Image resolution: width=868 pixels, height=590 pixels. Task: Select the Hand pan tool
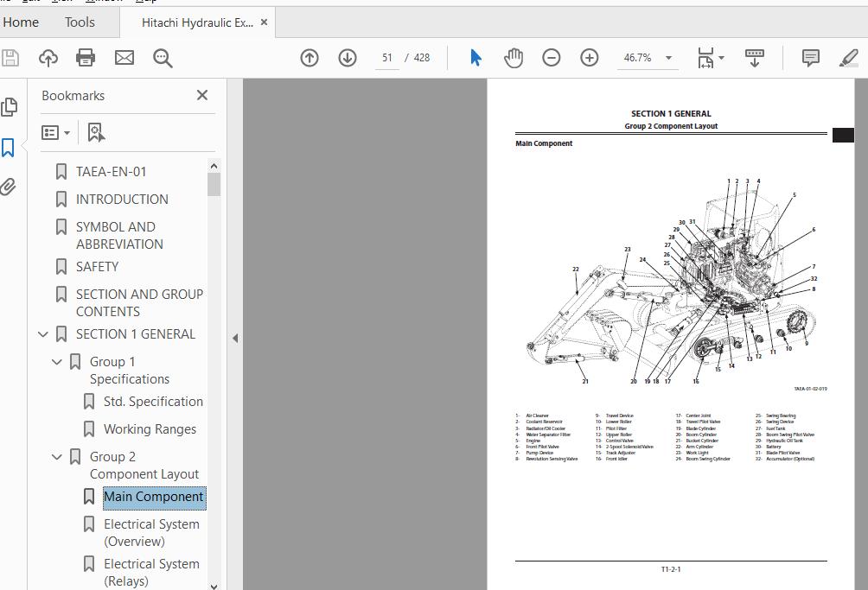pos(514,58)
